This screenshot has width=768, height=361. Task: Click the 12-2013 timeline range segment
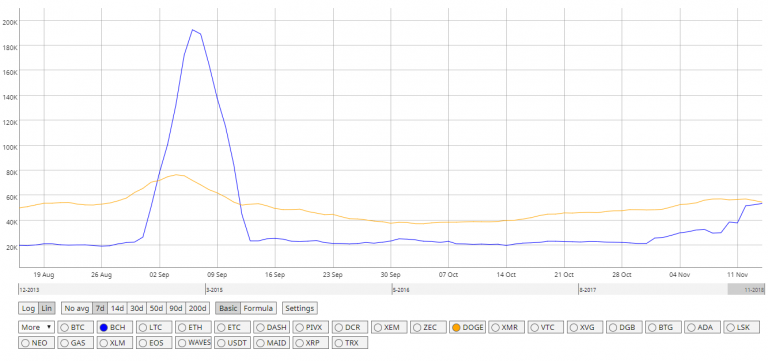tap(112, 289)
